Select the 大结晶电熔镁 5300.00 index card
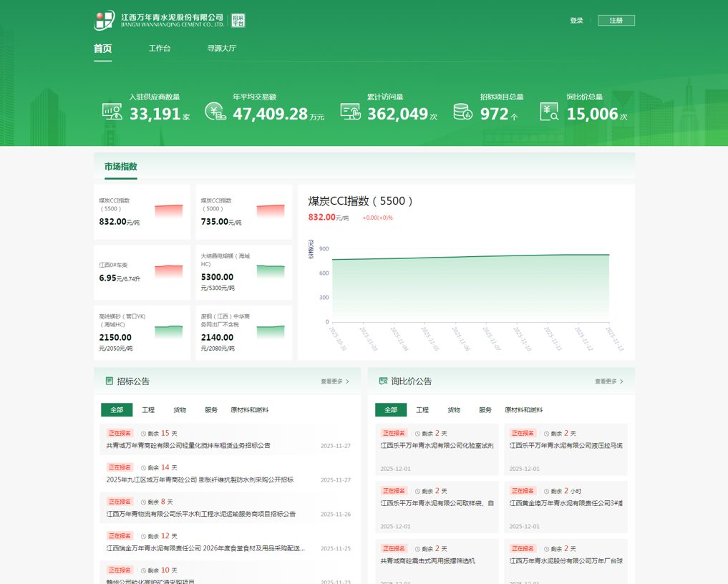The height and width of the screenshot is (584, 728). pyautogui.click(x=244, y=273)
